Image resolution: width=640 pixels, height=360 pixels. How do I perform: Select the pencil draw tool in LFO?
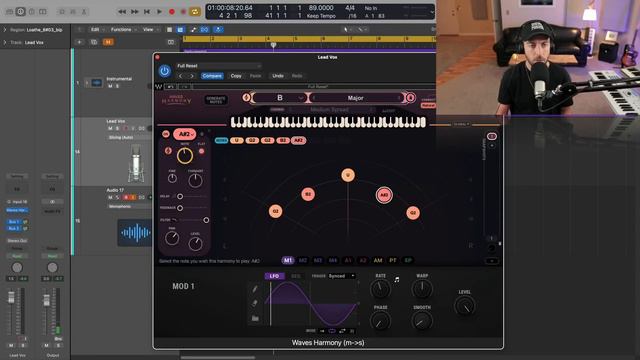[x=255, y=289]
